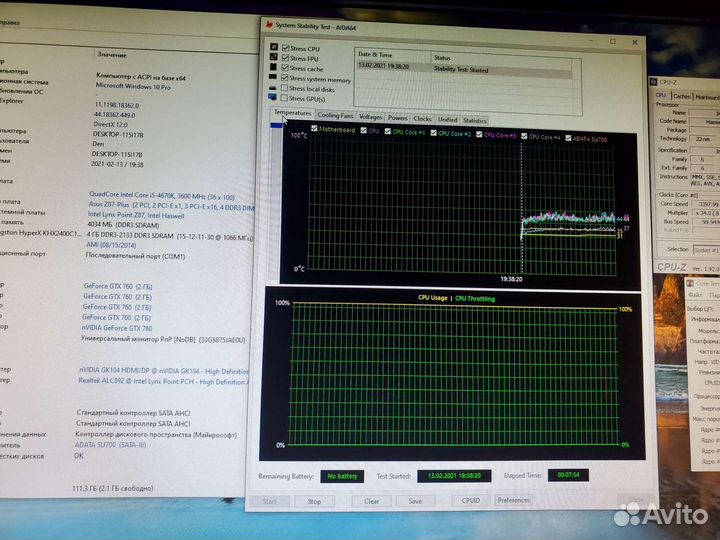This screenshot has width=720, height=540.
Task: Uncheck the Stress cache option
Action: coord(285,68)
